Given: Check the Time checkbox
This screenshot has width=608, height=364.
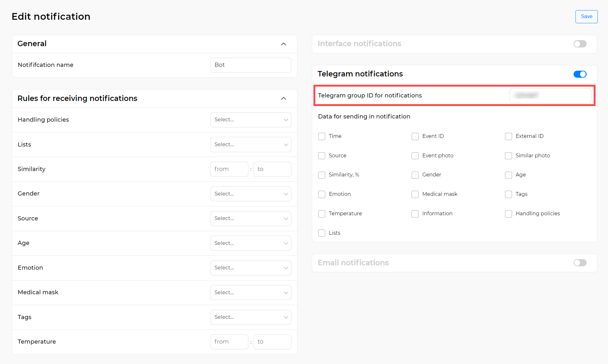Looking at the screenshot, I should (x=321, y=136).
